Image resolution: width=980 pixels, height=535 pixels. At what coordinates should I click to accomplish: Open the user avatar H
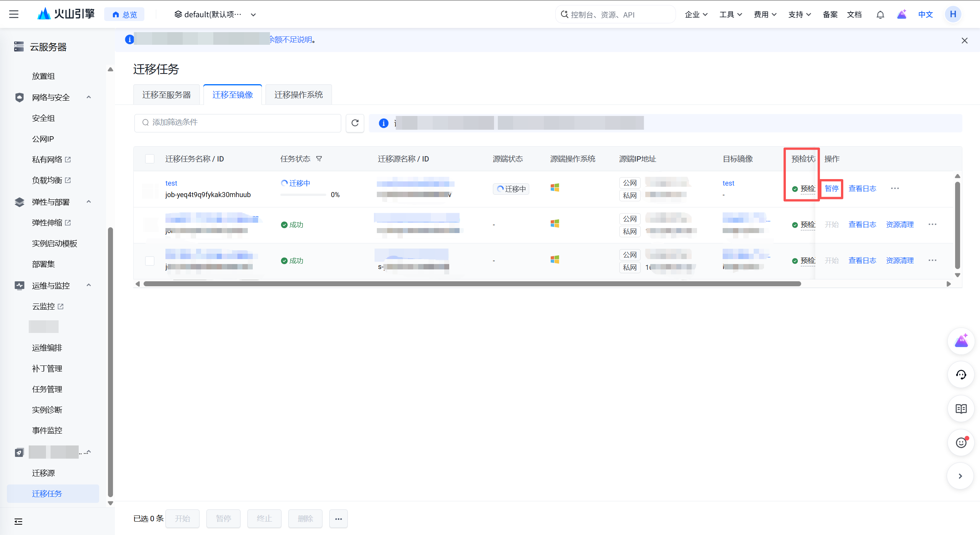953,15
